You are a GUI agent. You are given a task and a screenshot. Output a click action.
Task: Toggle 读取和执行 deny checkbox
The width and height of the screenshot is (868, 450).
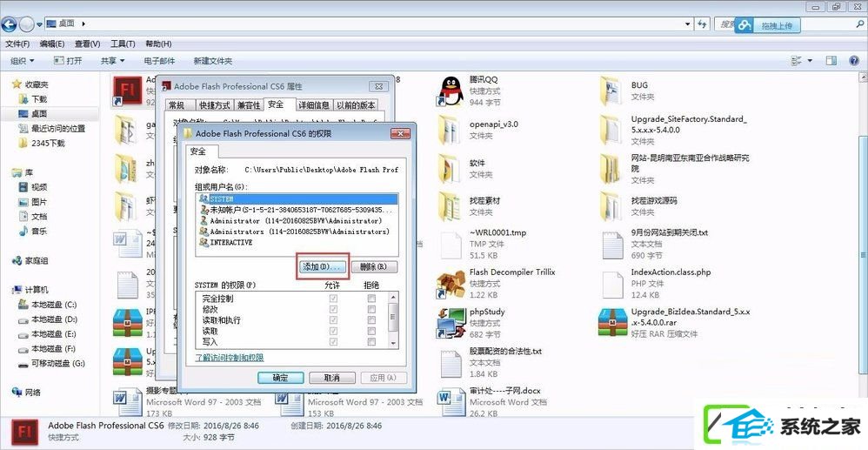tap(371, 320)
